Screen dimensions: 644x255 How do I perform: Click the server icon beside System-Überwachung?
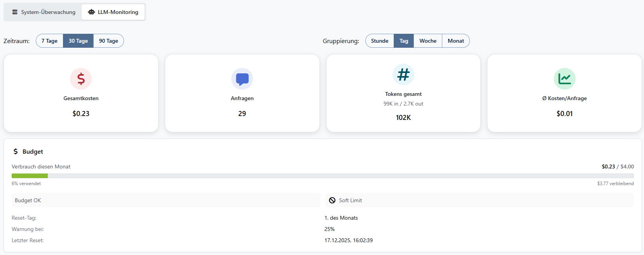click(15, 12)
